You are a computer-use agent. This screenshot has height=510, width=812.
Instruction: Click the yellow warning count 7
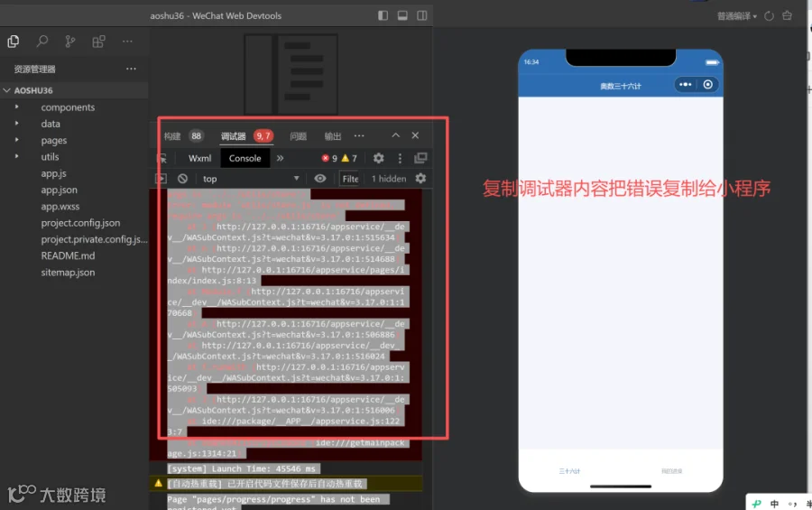pyautogui.click(x=349, y=158)
